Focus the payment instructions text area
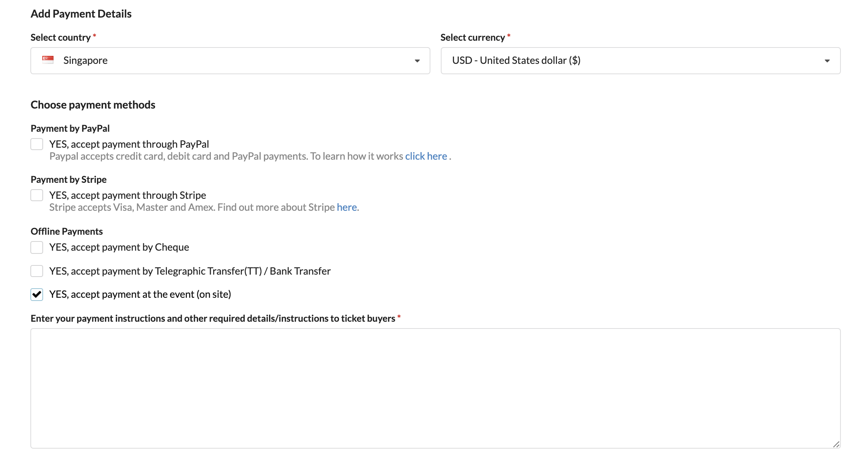Image resolution: width=868 pixels, height=467 pixels. click(436, 388)
